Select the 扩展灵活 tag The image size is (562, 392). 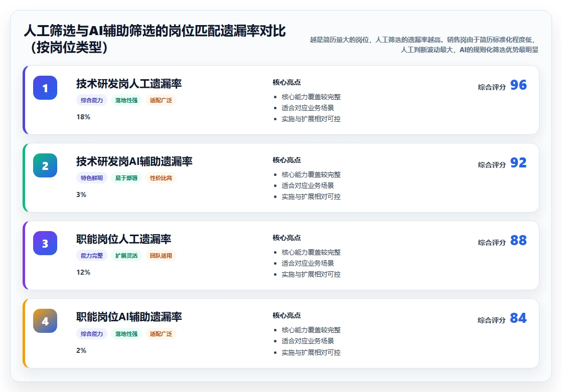[126, 256]
